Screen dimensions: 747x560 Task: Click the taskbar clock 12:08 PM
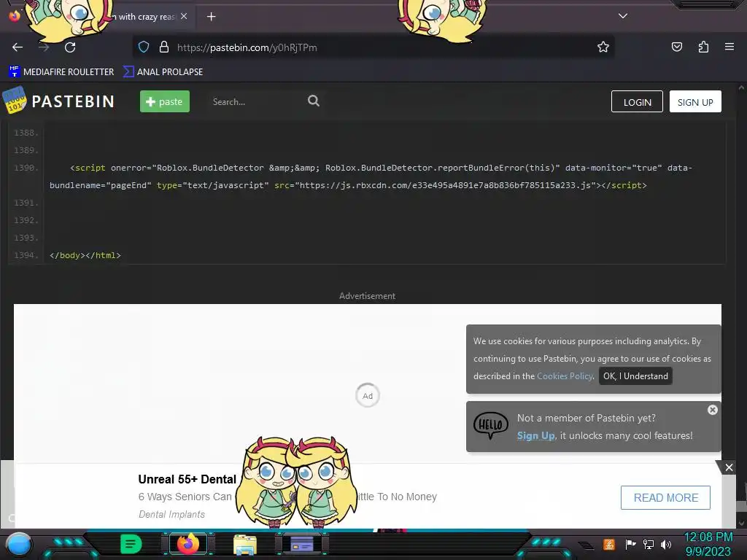[x=708, y=537]
